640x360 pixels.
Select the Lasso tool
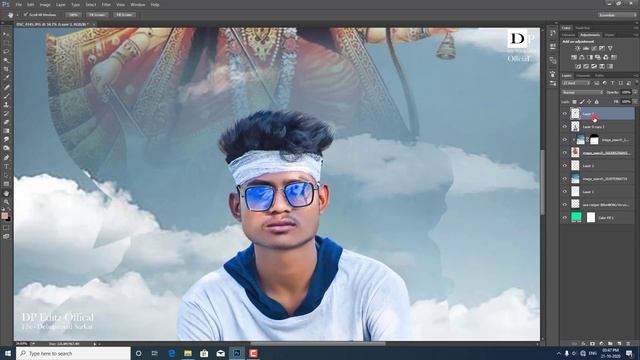point(6,52)
